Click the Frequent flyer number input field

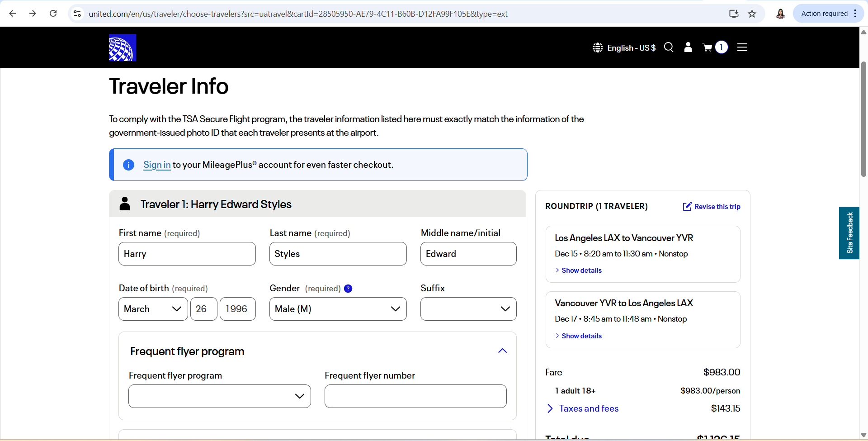pos(415,396)
